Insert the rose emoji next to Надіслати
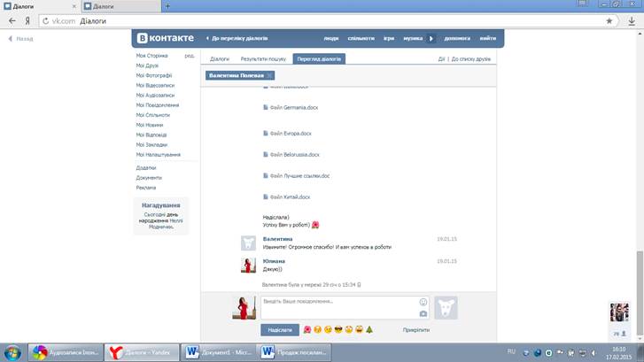Screen dimensions: 644x362 click(x=307, y=329)
